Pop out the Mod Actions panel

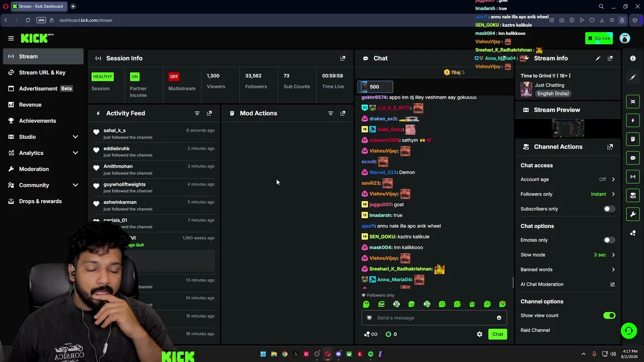[x=343, y=113]
